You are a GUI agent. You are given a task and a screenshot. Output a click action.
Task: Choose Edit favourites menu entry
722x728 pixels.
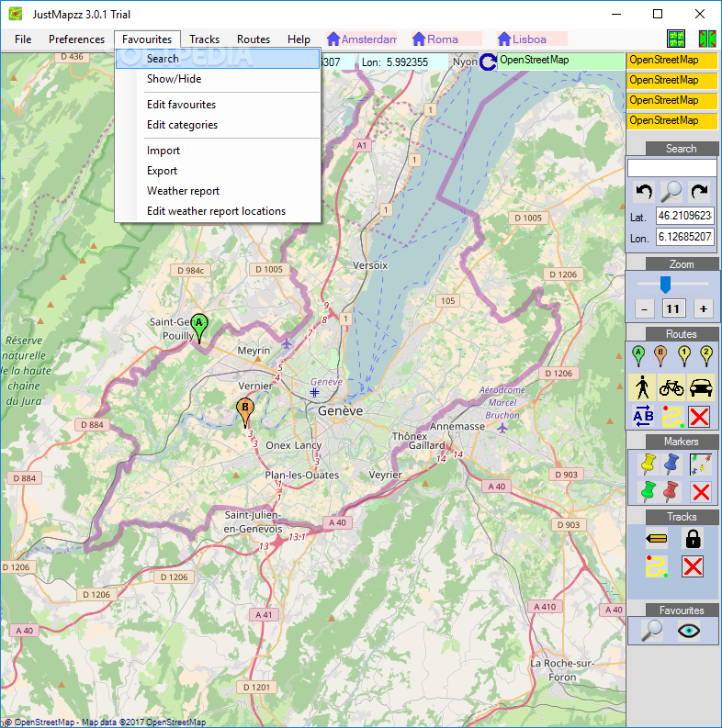coord(218,105)
